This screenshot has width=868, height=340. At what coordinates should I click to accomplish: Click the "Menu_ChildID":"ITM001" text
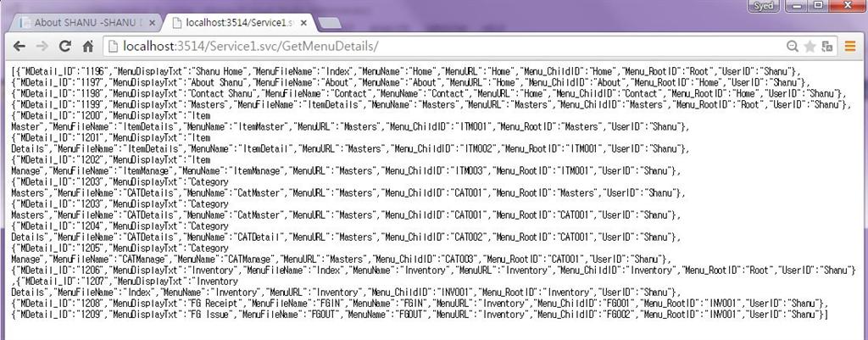[x=440, y=127]
